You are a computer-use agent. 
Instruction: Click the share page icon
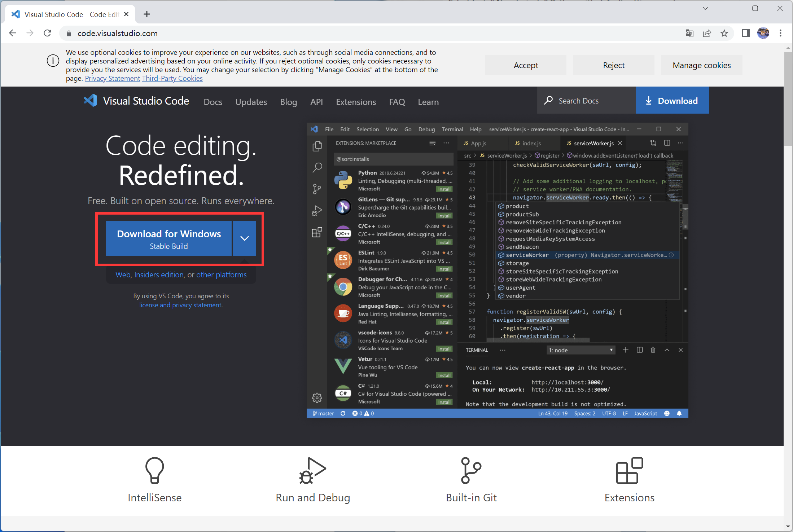[707, 33]
